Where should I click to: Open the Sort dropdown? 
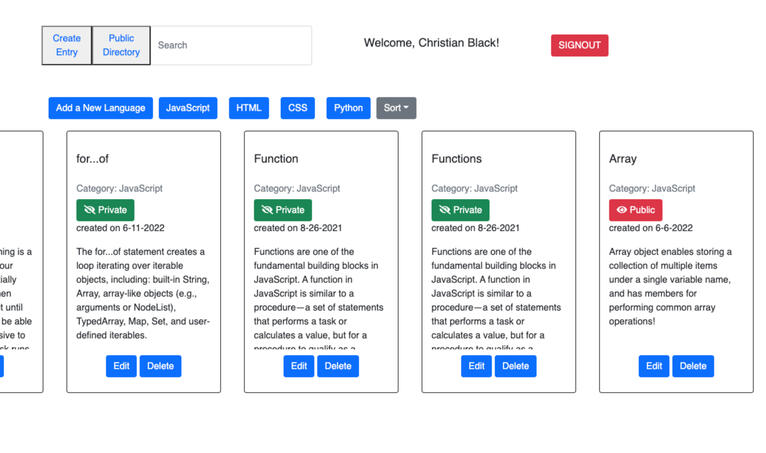pos(396,108)
